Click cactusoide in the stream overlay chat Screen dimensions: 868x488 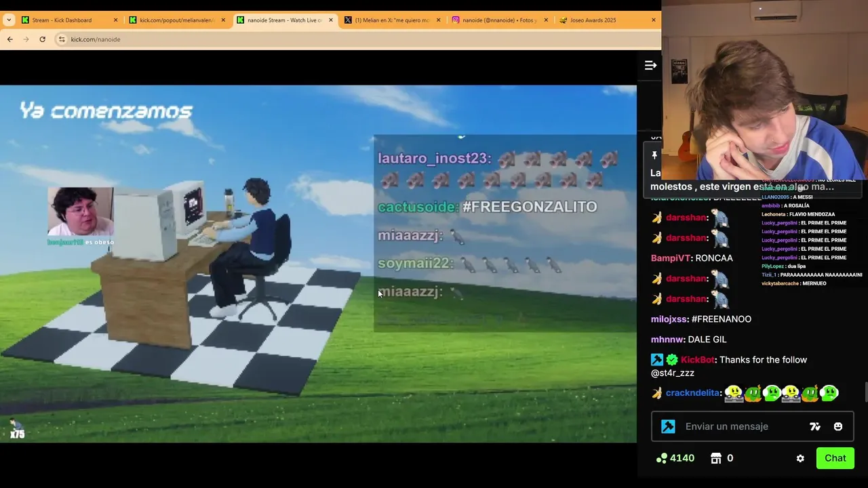click(x=417, y=207)
